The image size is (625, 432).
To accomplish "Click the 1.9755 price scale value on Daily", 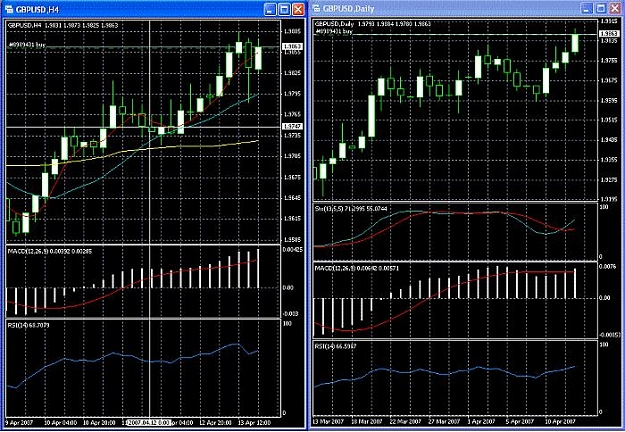I will [x=609, y=61].
